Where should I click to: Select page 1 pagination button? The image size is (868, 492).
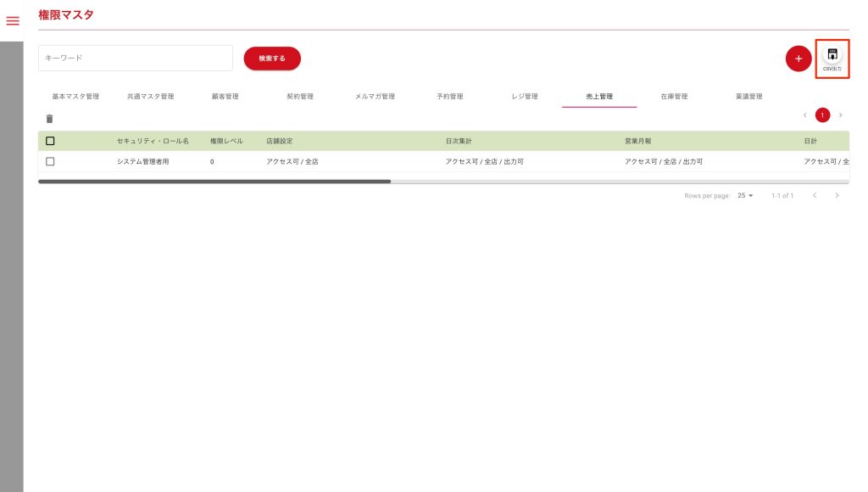coord(822,115)
